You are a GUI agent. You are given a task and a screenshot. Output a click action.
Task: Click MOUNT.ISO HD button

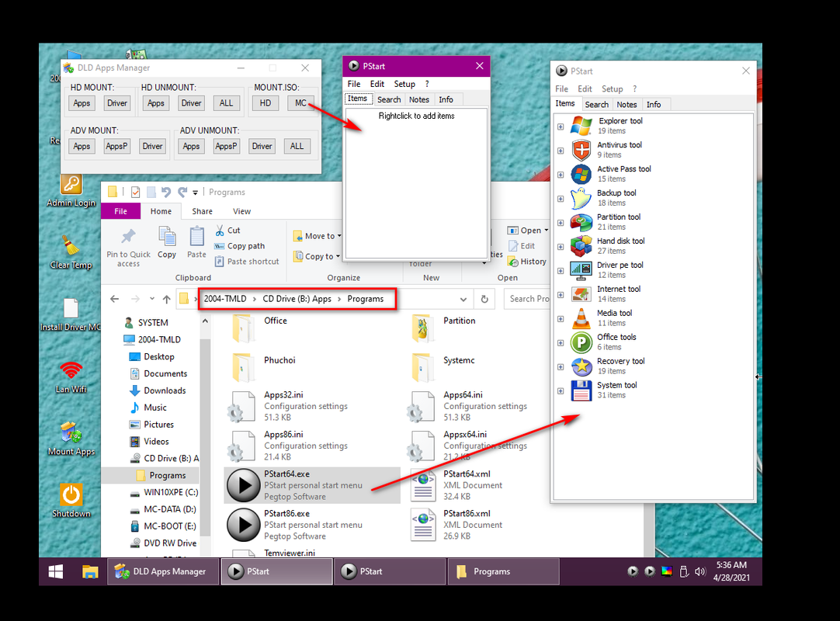pyautogui.click(x=266, y=103)
